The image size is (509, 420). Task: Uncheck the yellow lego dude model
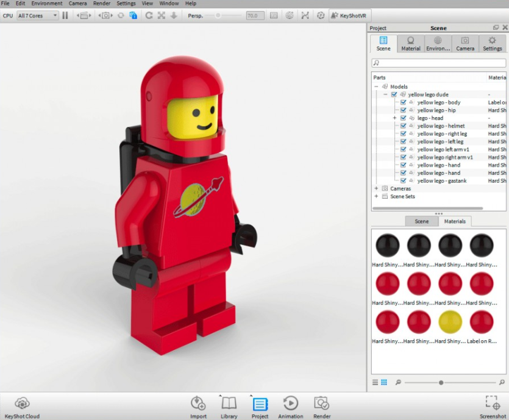pos(394,94)
